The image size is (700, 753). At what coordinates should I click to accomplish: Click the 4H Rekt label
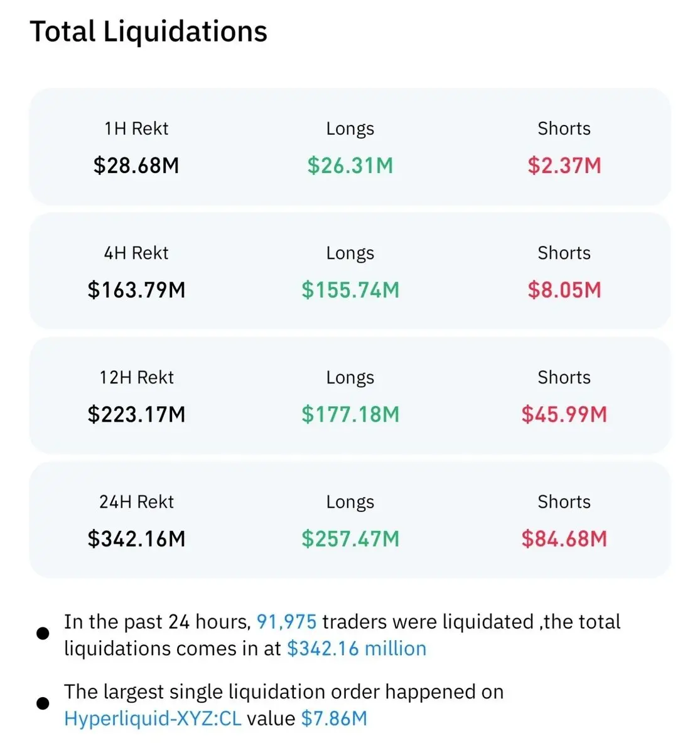coord(136,254)
